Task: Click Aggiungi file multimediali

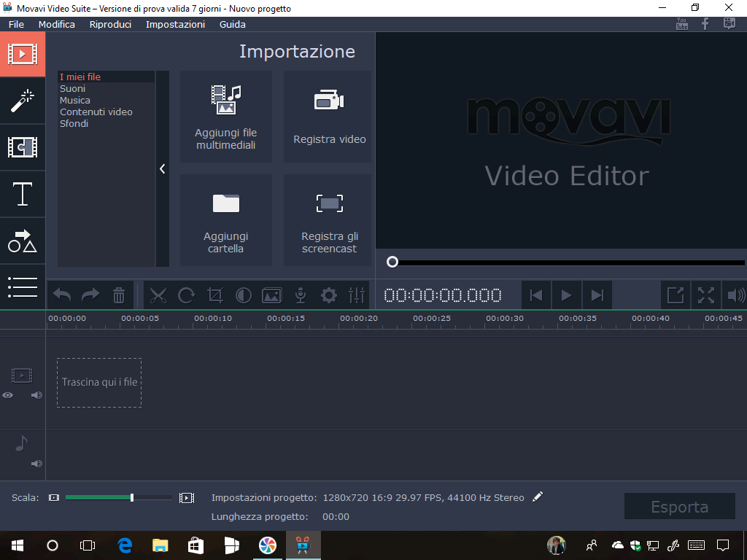Action: (226, 117)
